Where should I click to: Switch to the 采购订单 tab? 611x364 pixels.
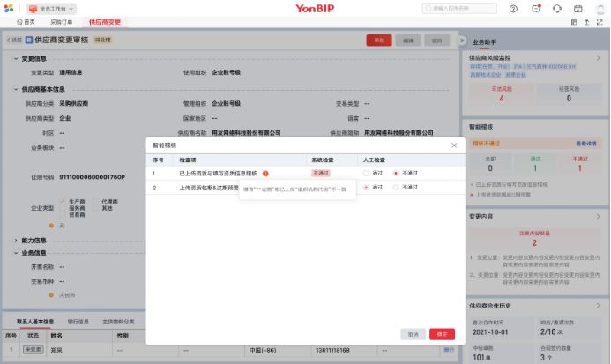[x=62, y=21]
